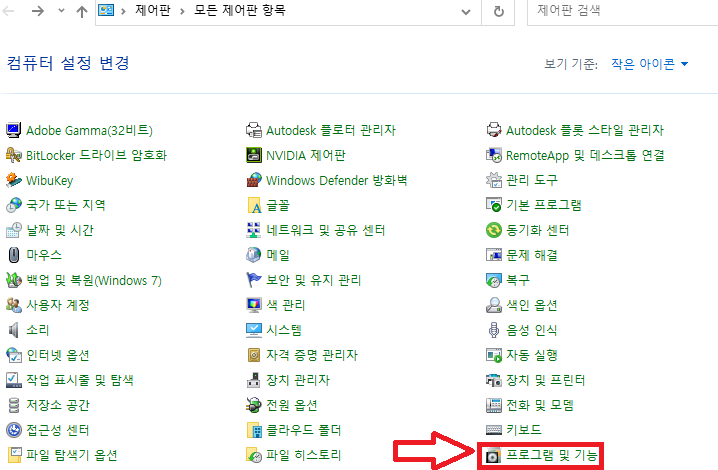Open the 소리 speaker icon
718x470 pixels.
13,330
